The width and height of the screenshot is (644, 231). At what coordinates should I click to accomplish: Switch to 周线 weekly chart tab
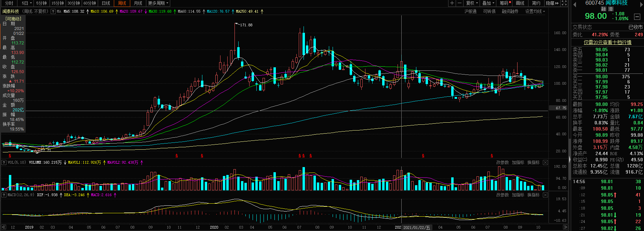122,3
